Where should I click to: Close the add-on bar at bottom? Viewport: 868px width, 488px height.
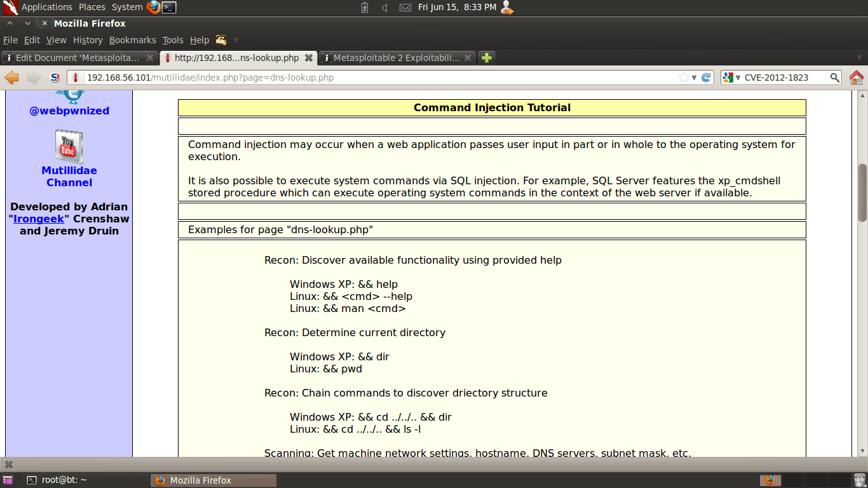[x=9, y=464]
